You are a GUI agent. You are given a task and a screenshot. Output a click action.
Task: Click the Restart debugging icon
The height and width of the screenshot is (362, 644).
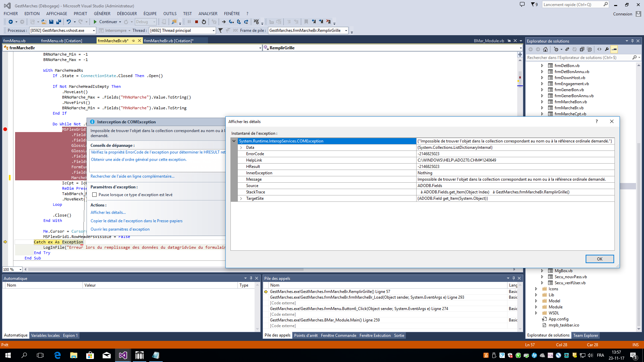(204, 22)
